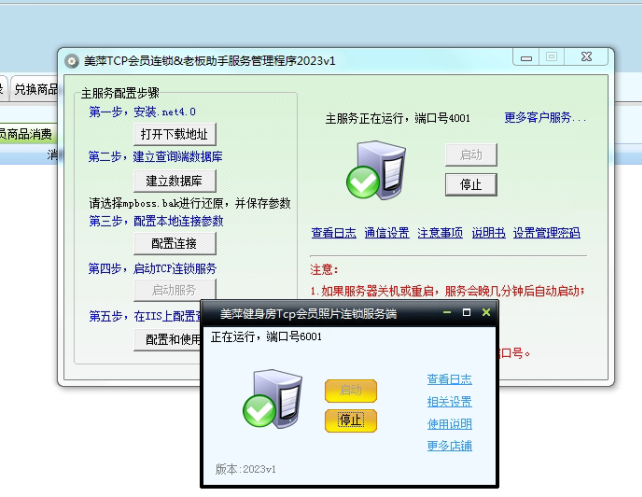The width and height of the screenshot is (642, 497).
Task: Maximize the photo chain service window
Action: tap(466, 313)
